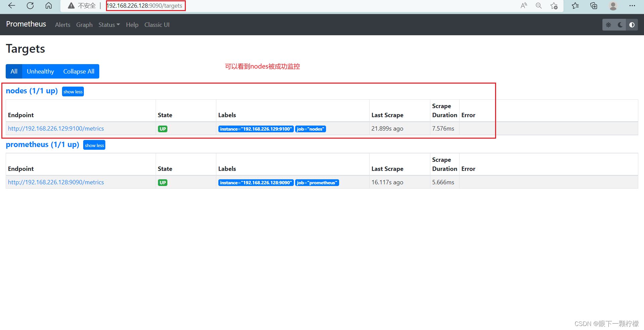Open the 192.168.226.129:9100/metrics endpoint link
This screenshot has width=644, height=330.
pyautogui.click(x=56, y=129)
